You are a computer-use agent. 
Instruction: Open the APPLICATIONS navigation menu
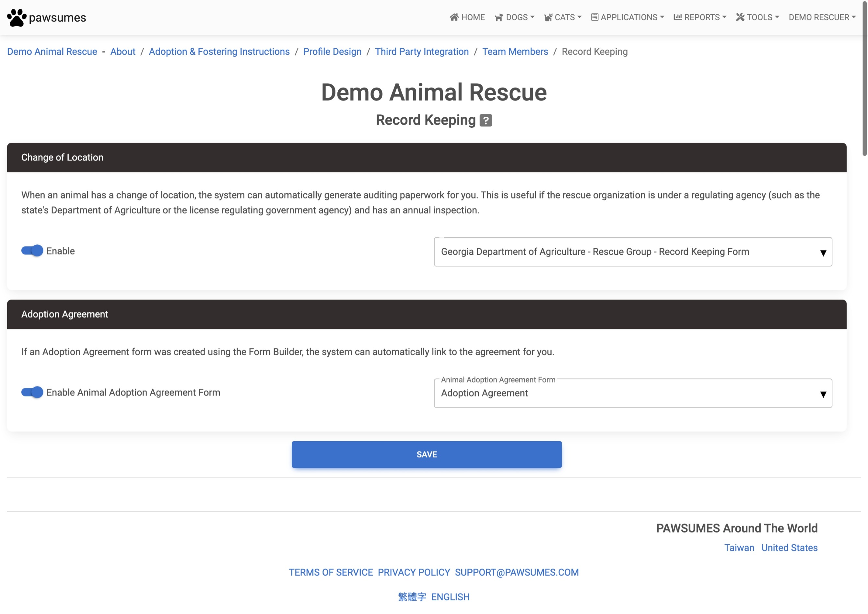click(x=626, y=17)
